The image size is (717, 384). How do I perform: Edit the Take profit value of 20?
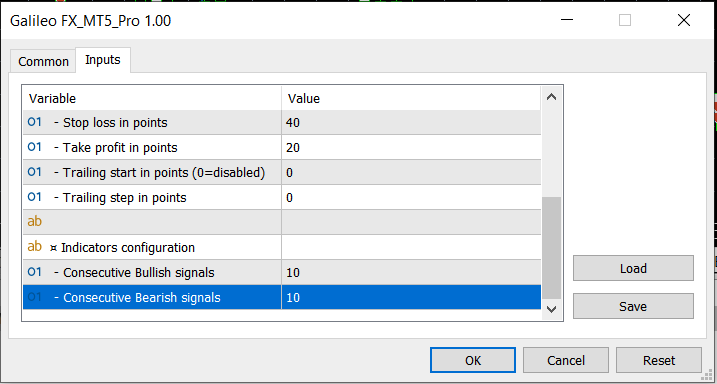click(x=411, y=147)
